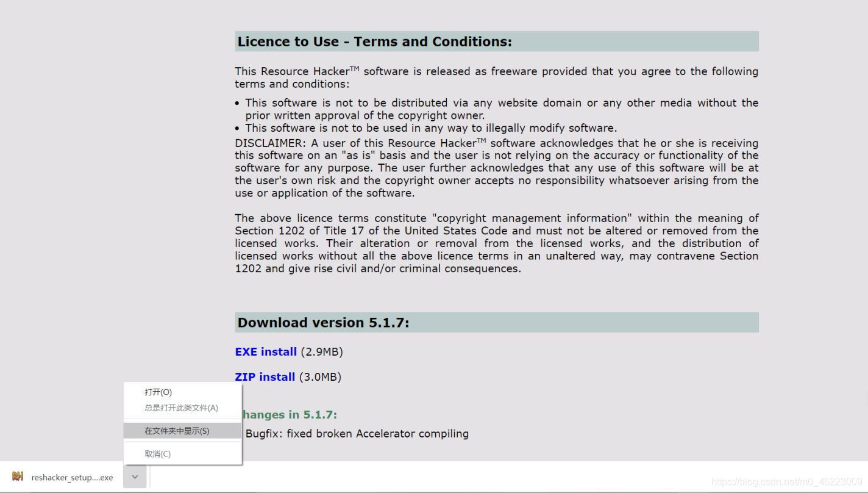Viewport: 868px width, 493px height.
Task: Click the "Bugfix: fixed broken Accelerator compiling" text
Action: [357, 434]
